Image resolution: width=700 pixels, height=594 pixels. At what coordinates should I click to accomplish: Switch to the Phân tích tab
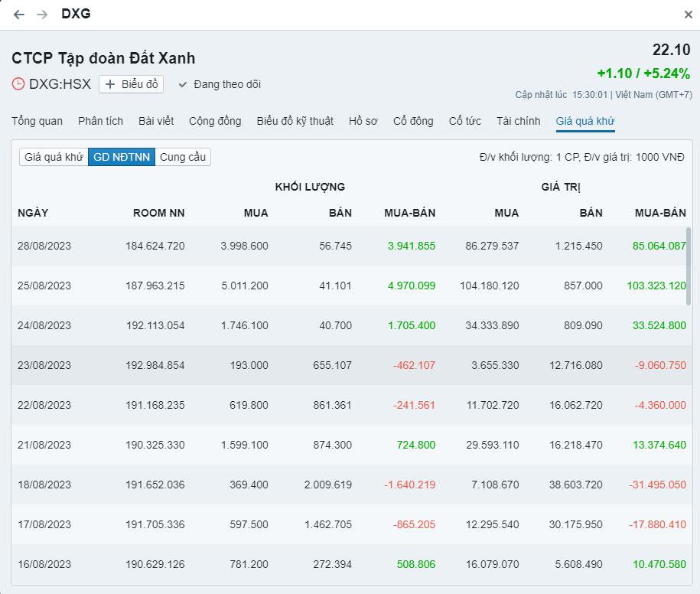100,121
